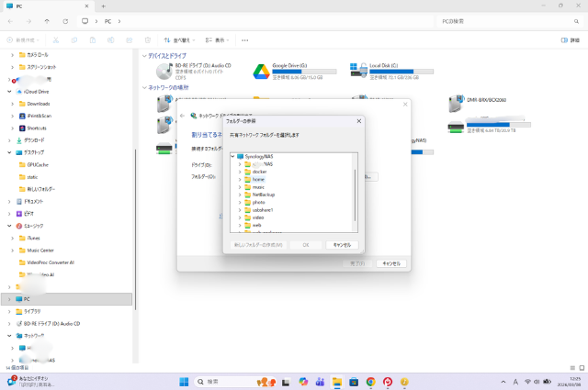This screenshot has height=390, width=588.
Task: Click the more options ellipsis in toolbar
Action: (244, 40)
